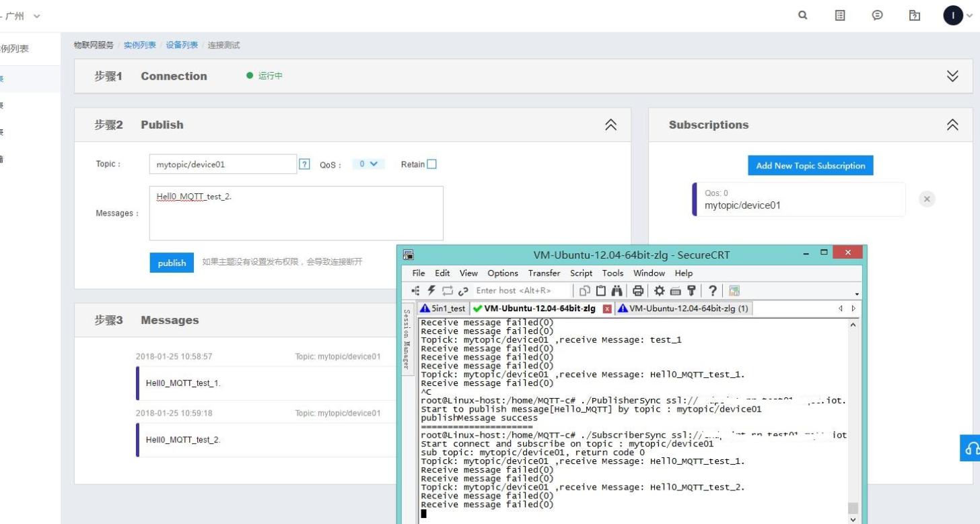980x524 pixels.
Task: Click SecureCRT Print icon
Action: (637, 290)
